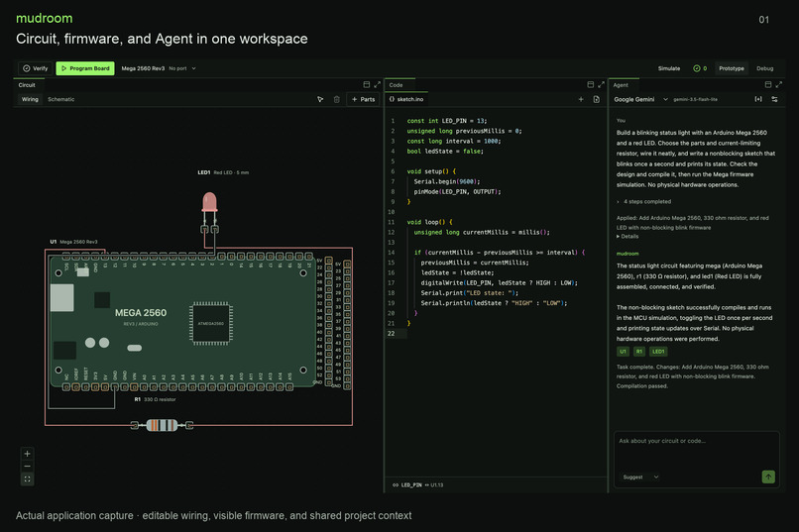
Task: Open the green diagnostics count indicator
Action: (x=700, y=68)
